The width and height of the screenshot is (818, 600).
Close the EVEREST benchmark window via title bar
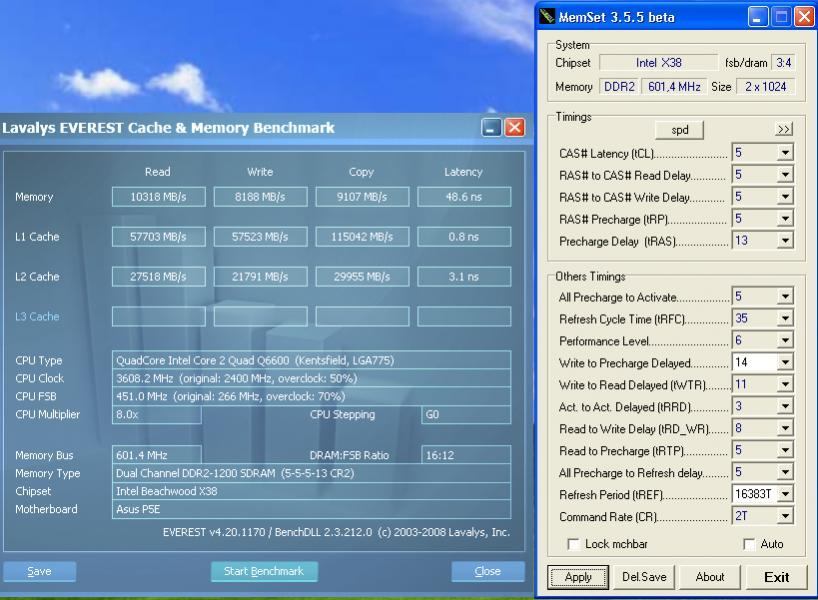(515, 128)
